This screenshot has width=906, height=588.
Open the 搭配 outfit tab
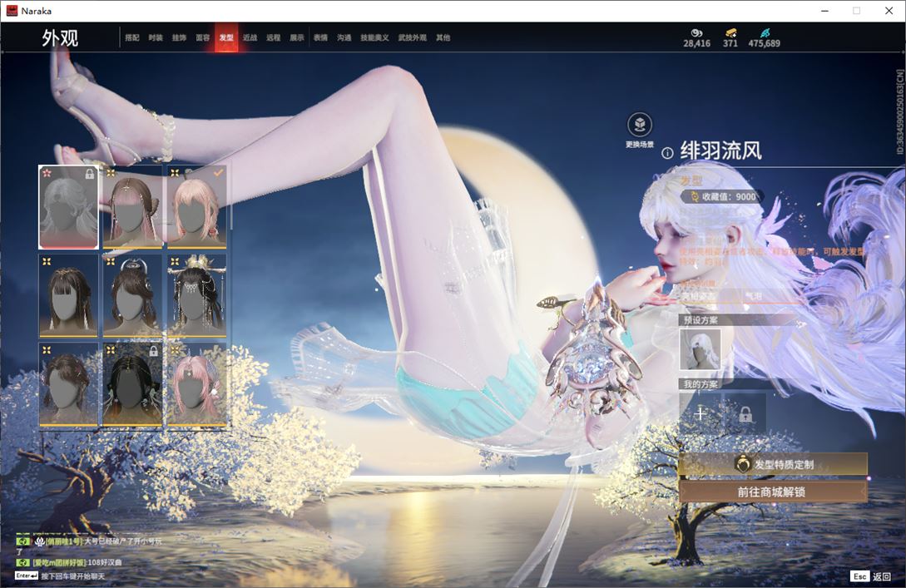pos(132,37)
